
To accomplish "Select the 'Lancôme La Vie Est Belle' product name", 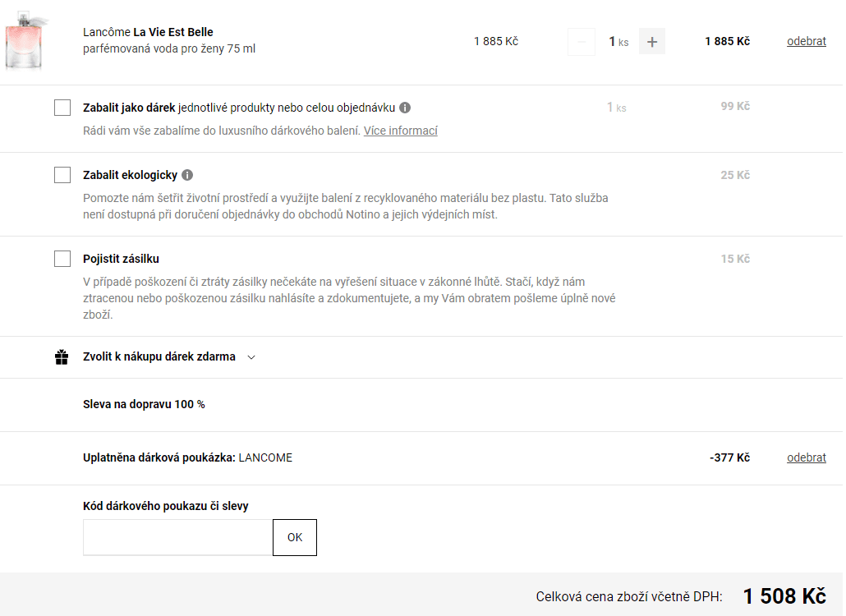I will coord(148,32).
